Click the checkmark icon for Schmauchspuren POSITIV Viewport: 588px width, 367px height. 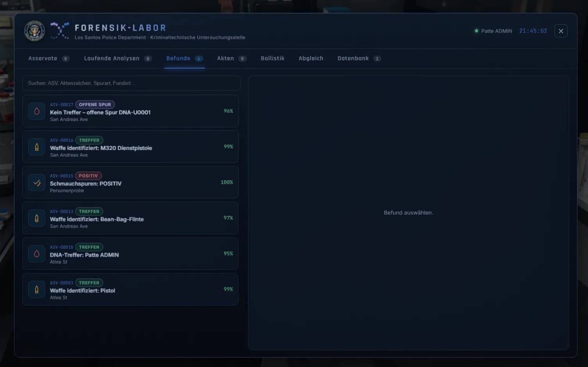37,183
